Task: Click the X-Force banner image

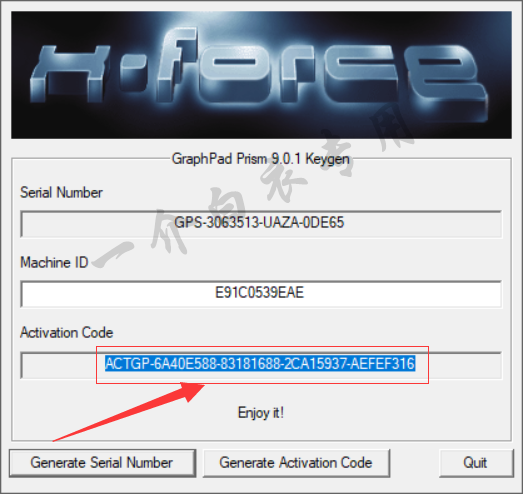Action: tap(261, 75)
